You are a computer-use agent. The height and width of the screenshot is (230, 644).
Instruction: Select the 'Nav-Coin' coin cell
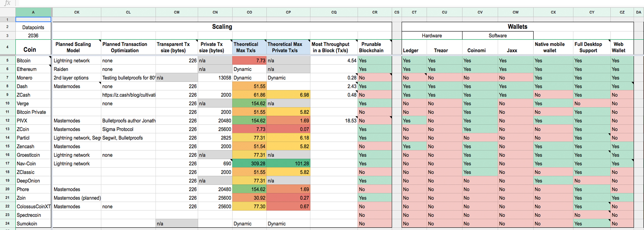(x=33, y=164)
